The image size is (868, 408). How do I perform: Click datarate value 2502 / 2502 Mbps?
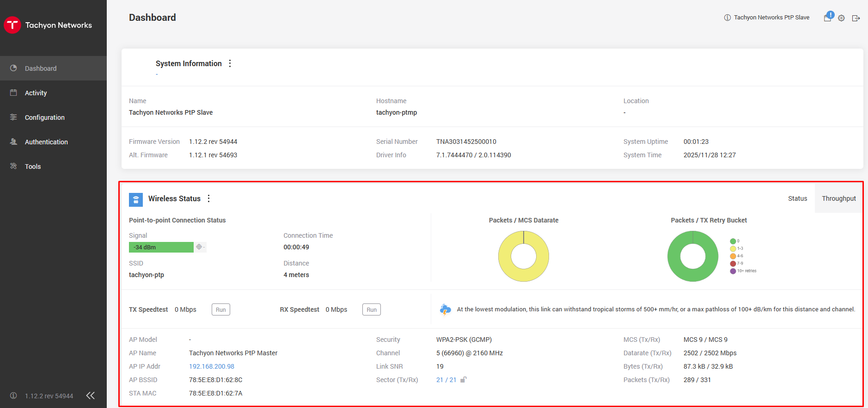click(x=710, y=353)
